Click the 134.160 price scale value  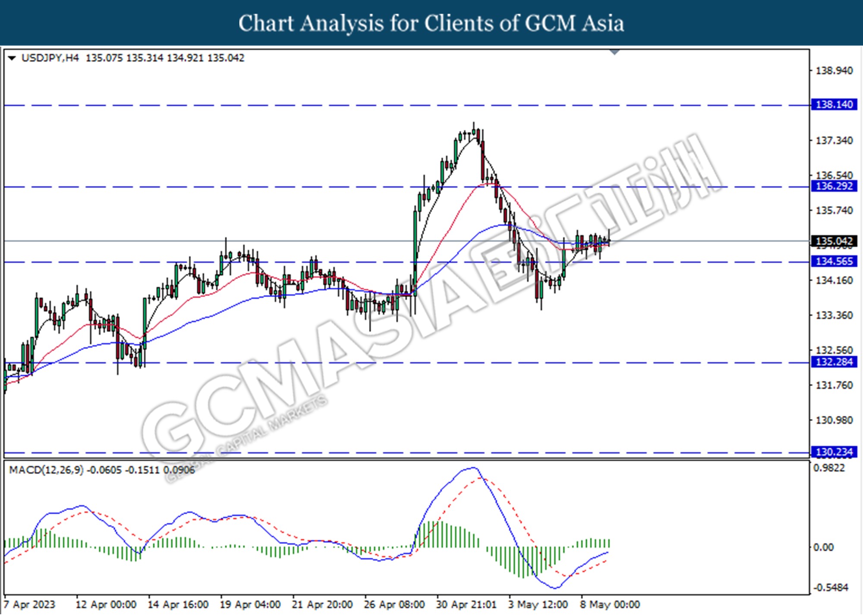pyautogui.click(x=834, y=280)
